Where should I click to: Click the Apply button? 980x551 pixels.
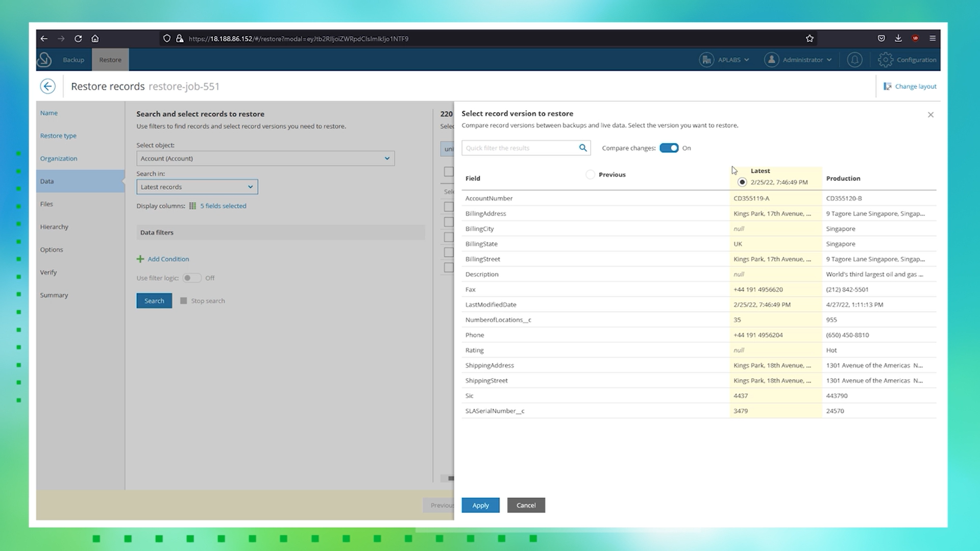point(480,505)
